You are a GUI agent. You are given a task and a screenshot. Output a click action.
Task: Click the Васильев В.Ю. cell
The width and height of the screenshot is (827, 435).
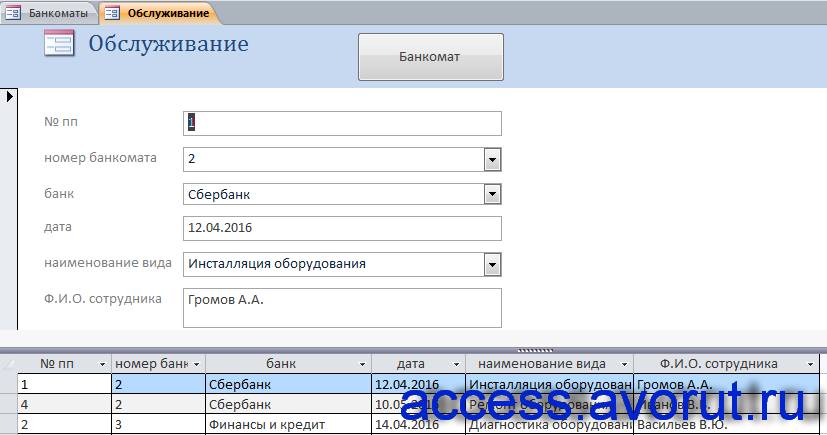pos(727,424)
